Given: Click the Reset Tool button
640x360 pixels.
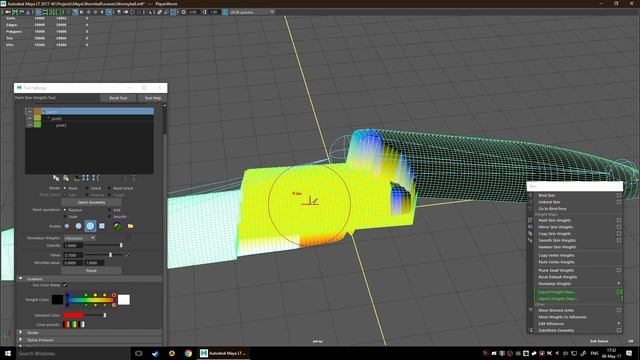Looking at the screenshot, I should click(x=118, y=98).
